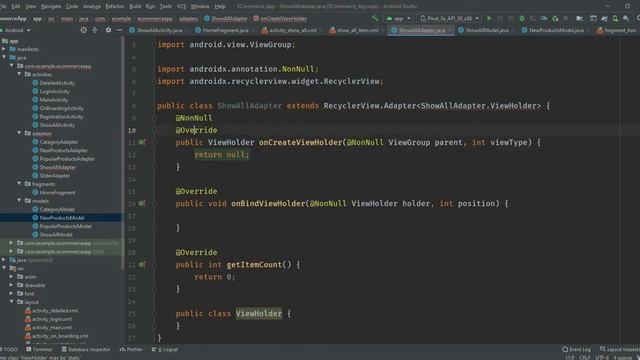The height and width of the screenshot is (360, 640).
Task: Open the Help menu
Action: (220, 6)
